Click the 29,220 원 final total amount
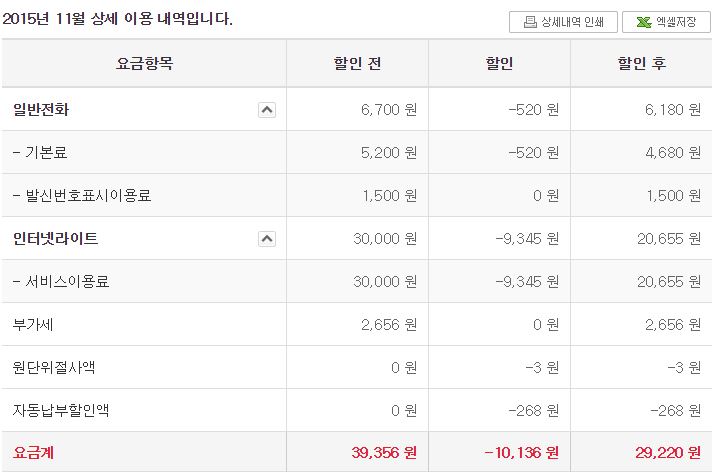Viewport: 714px width, 475px height. [666, 453]
